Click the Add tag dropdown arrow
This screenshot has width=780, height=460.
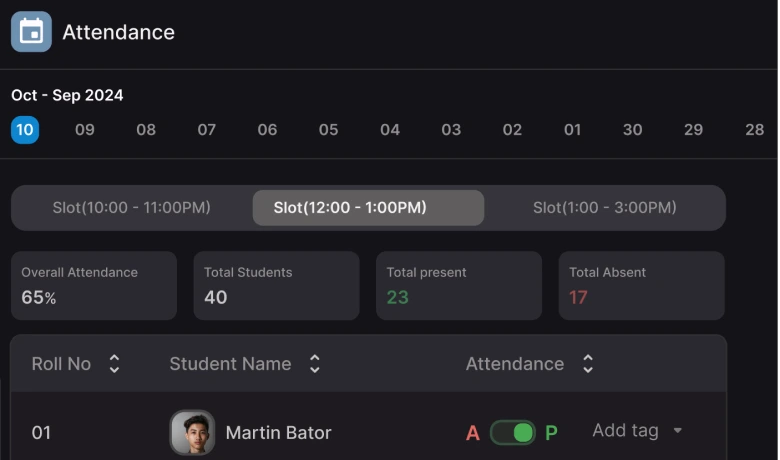point(678,431)
